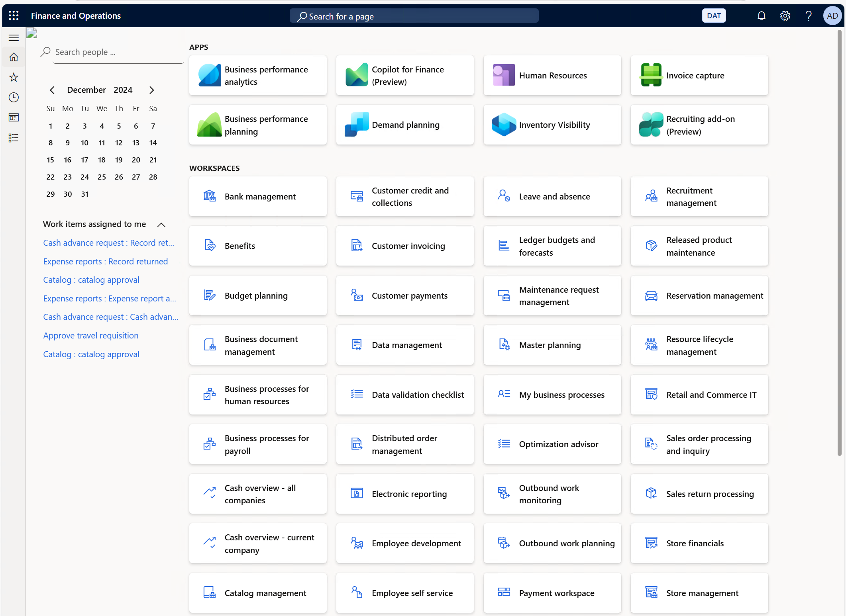Open Cash advance request : Record ret... link
Viewport: 846px width, 616px height.
[x=109, y=243]
